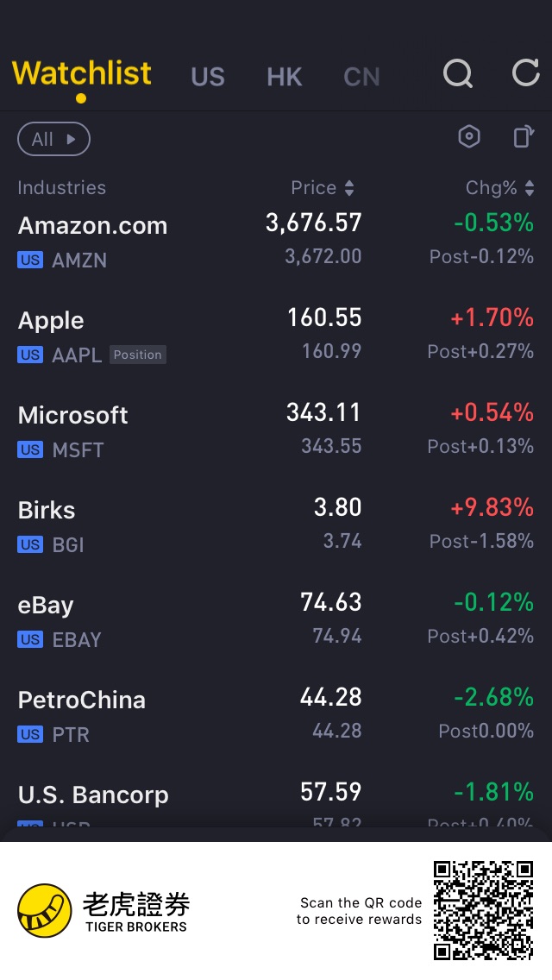
Task: Toggle sorting by Price column
Action: click(323, 187)
